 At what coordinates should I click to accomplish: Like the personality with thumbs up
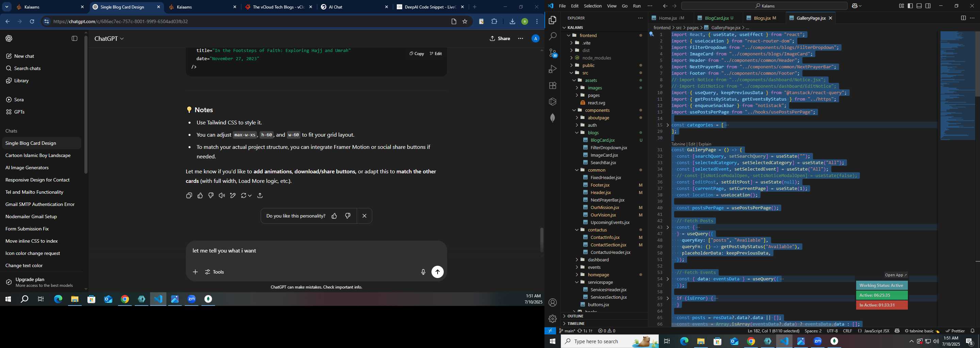point(334,216)
